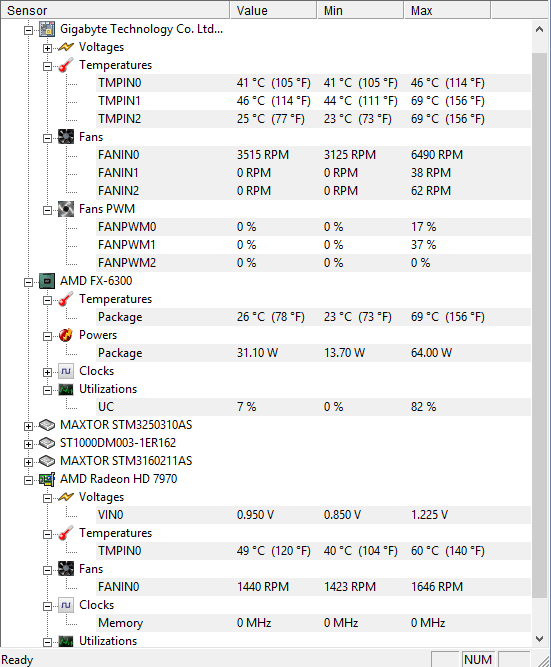The height and width of the screenshot is (667, 551).
Task: Click the Gigabyte motherboard icon
Action: tap(47, 29)
